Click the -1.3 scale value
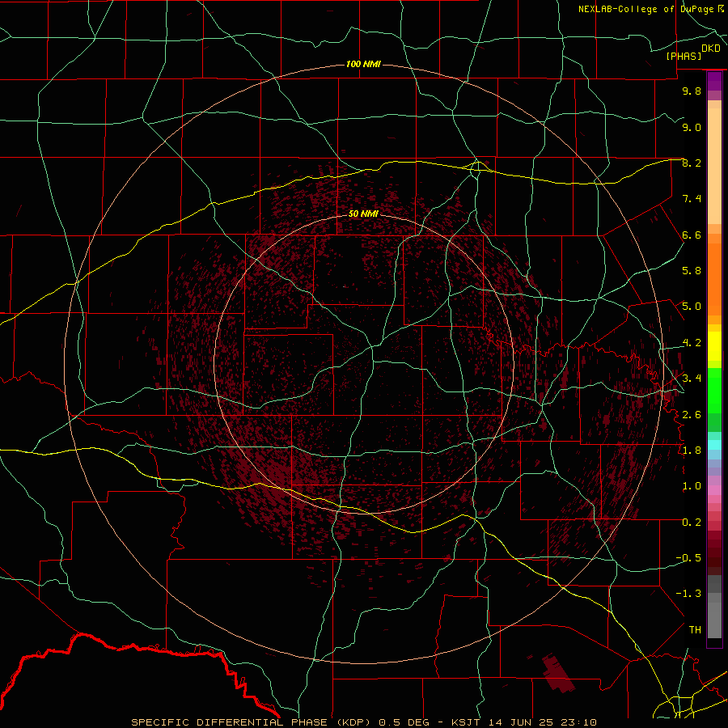This screenshot has height=728, width=728. (x=688, y=594)
